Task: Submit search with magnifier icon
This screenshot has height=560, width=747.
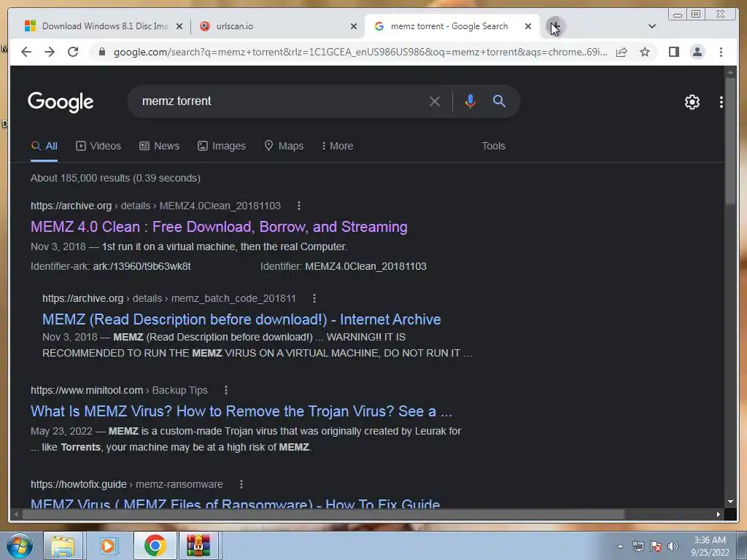Action: (x=499, y=101)
